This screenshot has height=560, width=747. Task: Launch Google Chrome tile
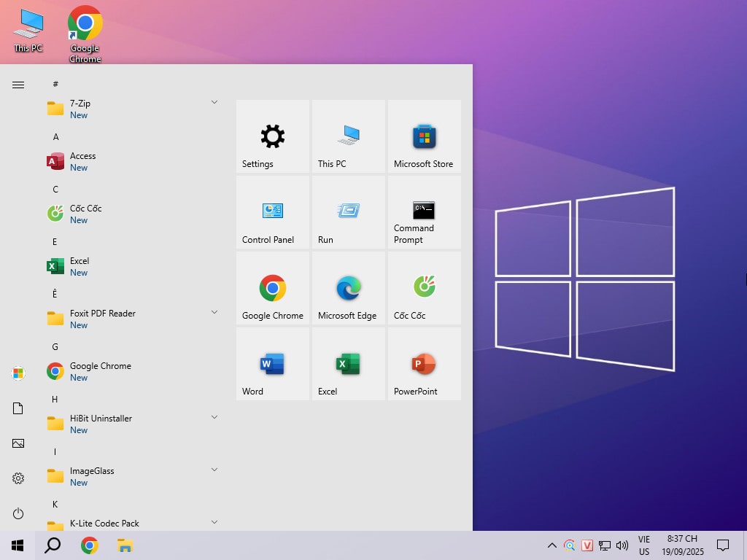(273, 287)
